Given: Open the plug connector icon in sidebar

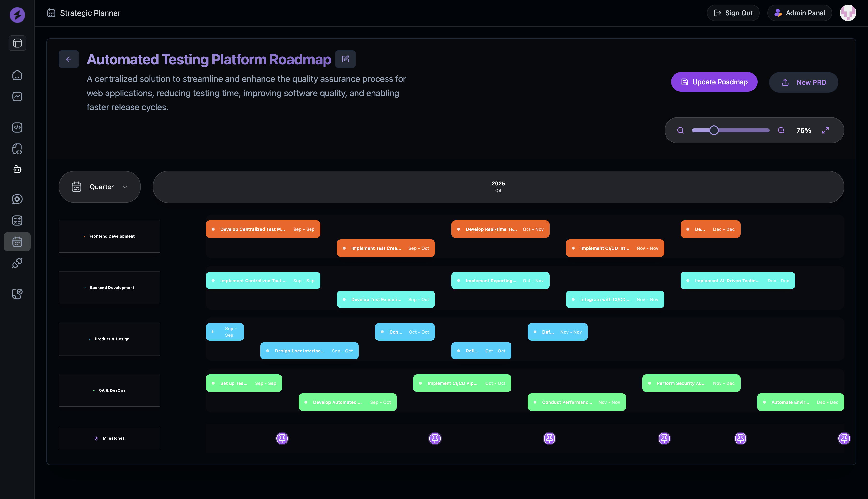Looking at the screenshot, I should (17, 263).
